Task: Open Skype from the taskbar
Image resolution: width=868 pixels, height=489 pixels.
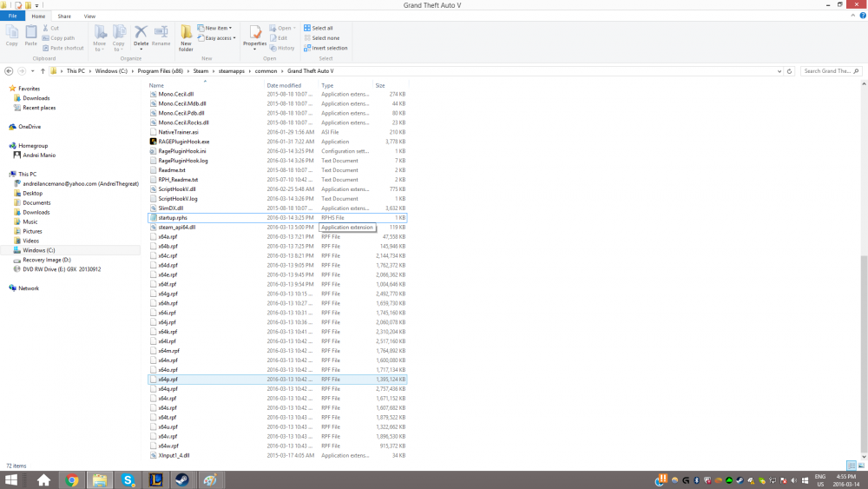Action: point(128,480)
